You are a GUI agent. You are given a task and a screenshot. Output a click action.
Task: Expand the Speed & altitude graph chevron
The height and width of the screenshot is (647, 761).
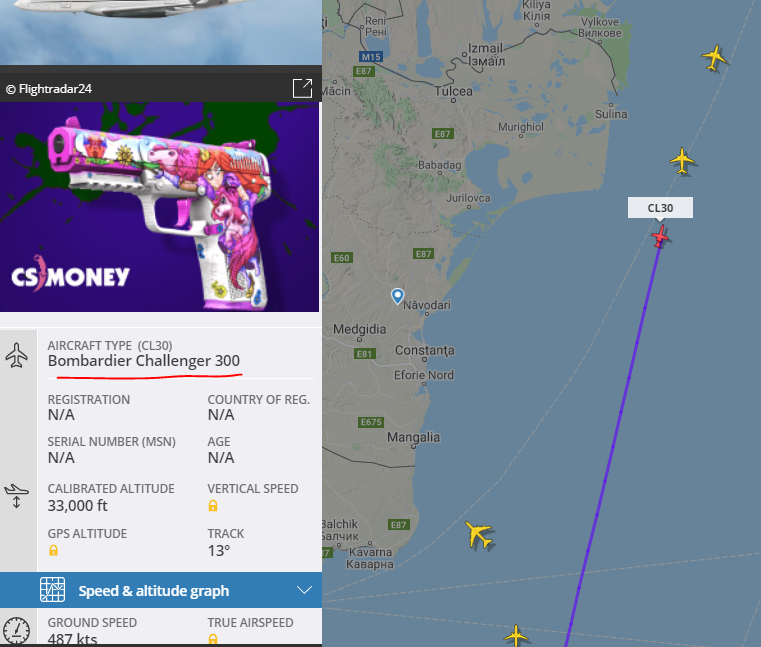(x=304, y=590)
